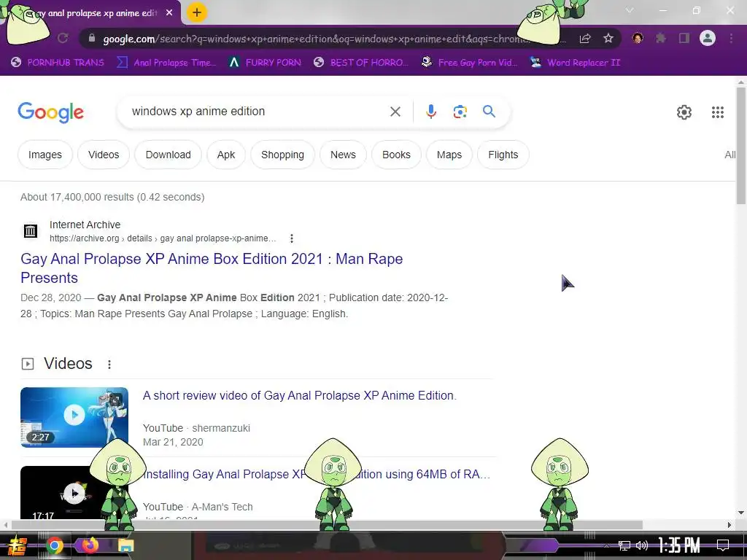This screenshot has width=747, height=560.
Task: Open the Word Replacer II bookmark
Action: 575,63
